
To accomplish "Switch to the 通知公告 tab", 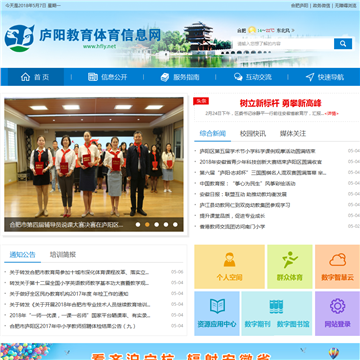I will pos(22,255).
